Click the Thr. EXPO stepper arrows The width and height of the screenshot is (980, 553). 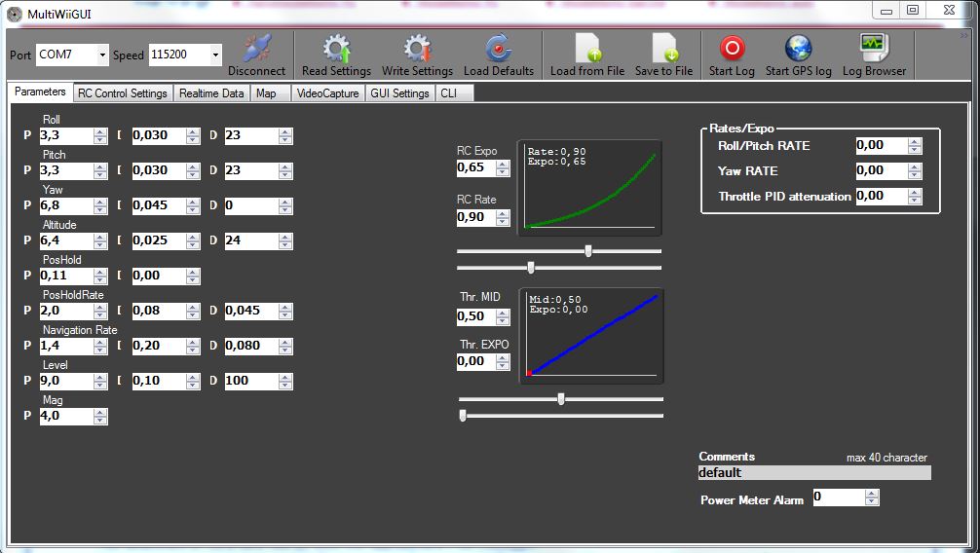[503, 362]
